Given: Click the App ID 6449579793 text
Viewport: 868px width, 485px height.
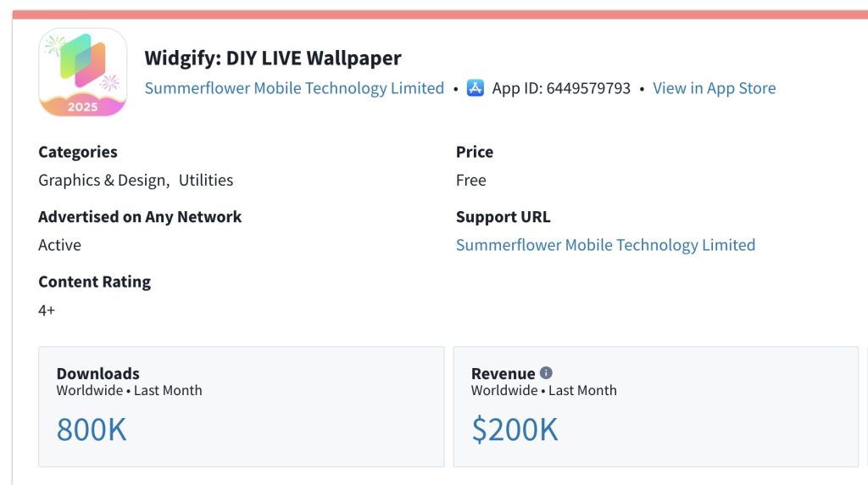Looking at the screenshot, I should pos(561,88).
